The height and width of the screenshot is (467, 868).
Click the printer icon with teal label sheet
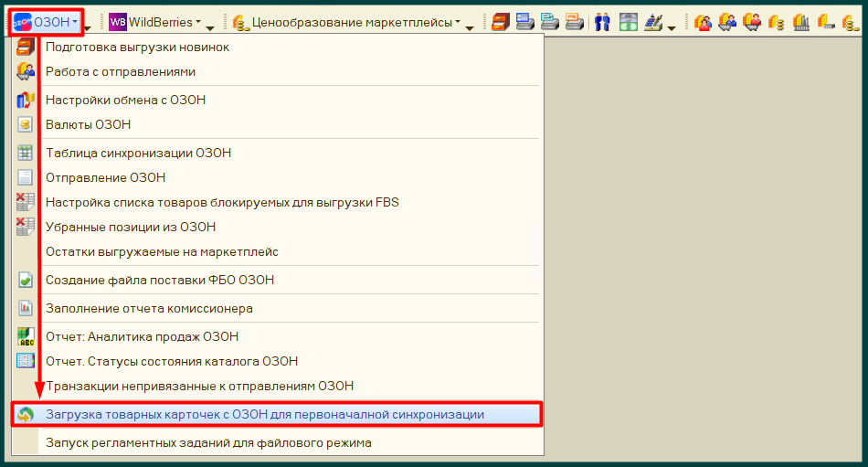coord(550,22)
